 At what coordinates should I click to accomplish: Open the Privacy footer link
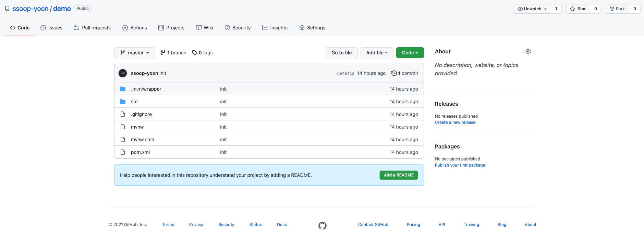[x=196, y=225]
